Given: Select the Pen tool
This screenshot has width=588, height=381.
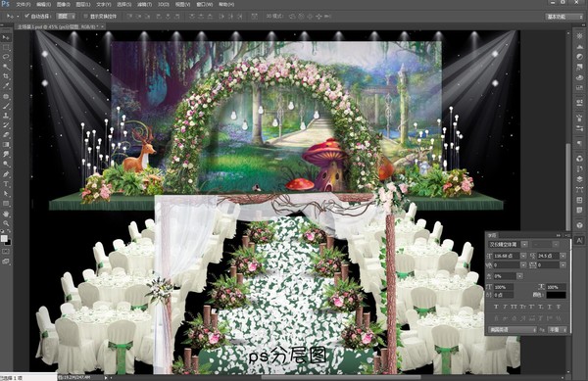Looking at the screenshot, I should pyautogui.click(x=6, y=174).
